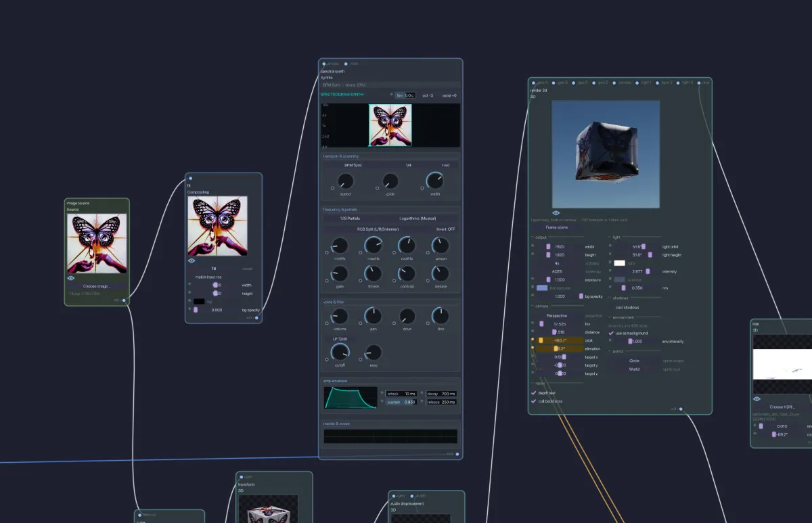The width and height of the screenshot is (812, 523).
Task: Open the LP 12dB filter type dropdown
Action: [x=339, y=338]
